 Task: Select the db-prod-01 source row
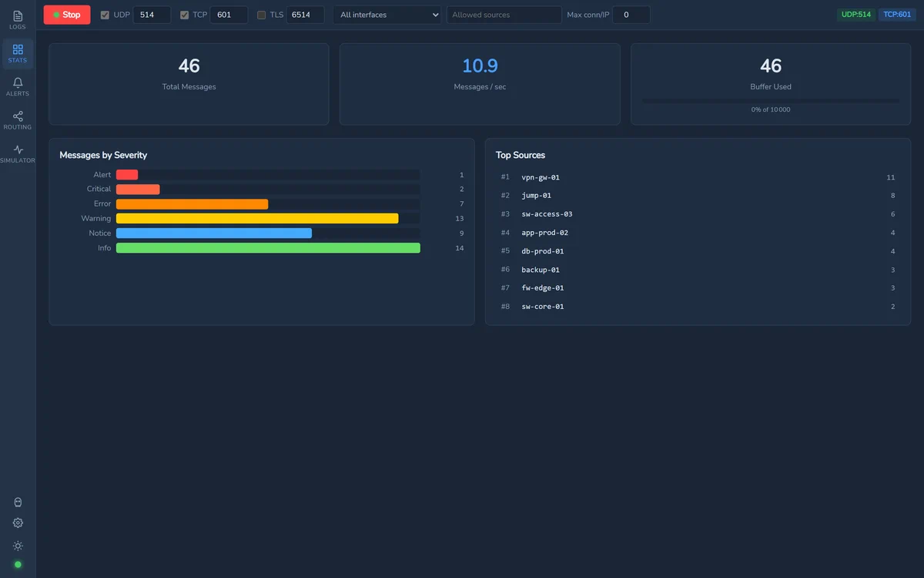point(698,251)
